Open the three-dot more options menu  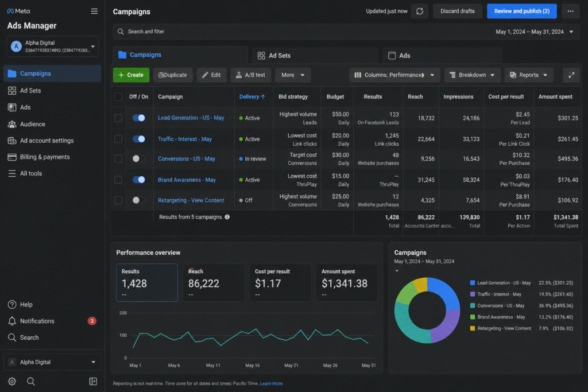[570, 11]
